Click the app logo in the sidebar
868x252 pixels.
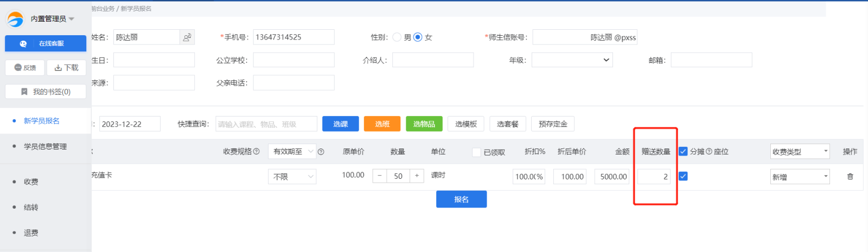pyautogui.click(x=15, y=19)
